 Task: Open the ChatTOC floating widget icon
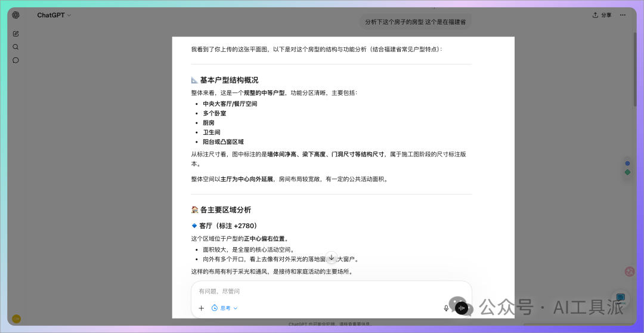(621, 299)
